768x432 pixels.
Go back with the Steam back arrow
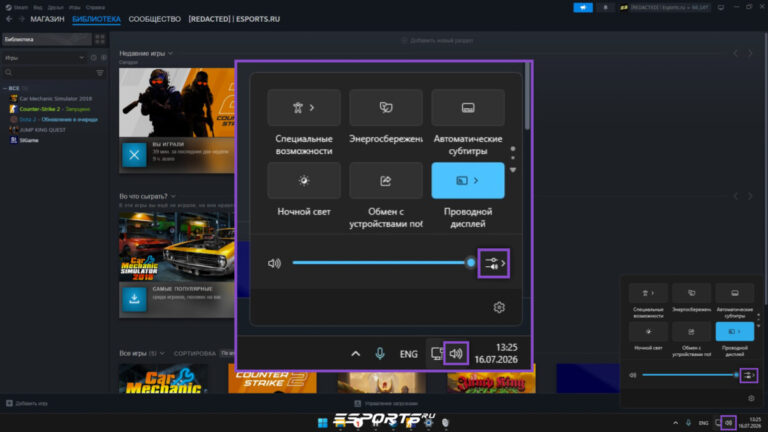[9, 19]
